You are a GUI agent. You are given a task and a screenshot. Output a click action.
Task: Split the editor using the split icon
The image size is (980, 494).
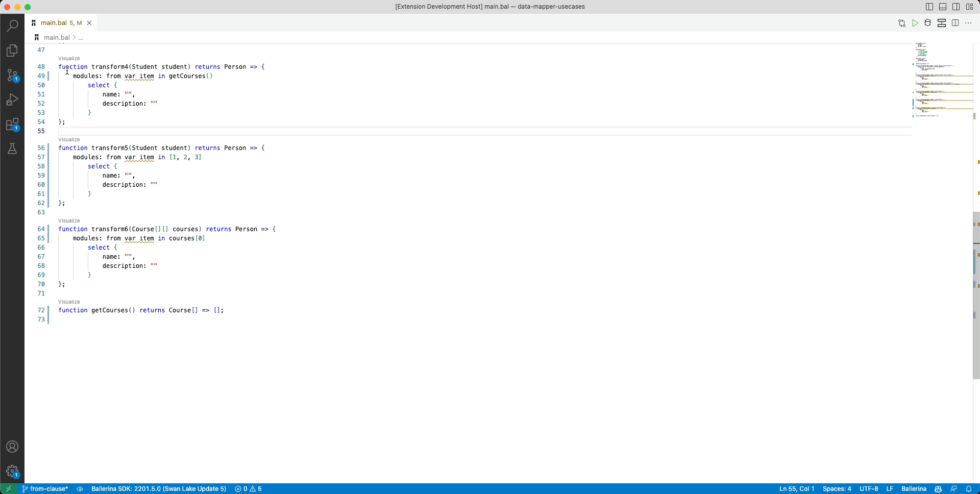point(955,23)
